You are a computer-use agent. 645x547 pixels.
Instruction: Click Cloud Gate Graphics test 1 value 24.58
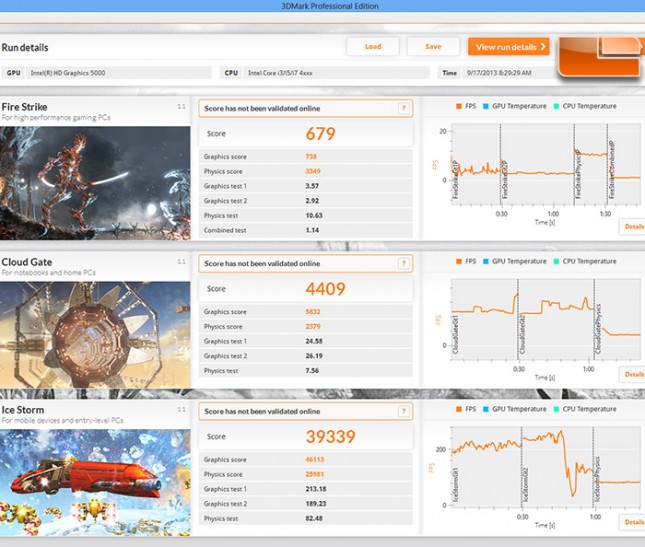coord(314,341)
